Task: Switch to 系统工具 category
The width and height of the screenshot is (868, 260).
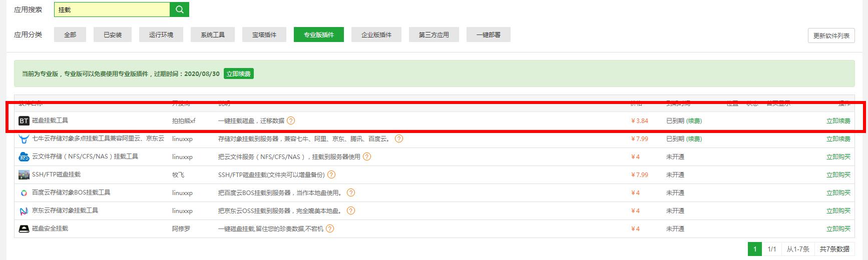Action: coord(213,34)
